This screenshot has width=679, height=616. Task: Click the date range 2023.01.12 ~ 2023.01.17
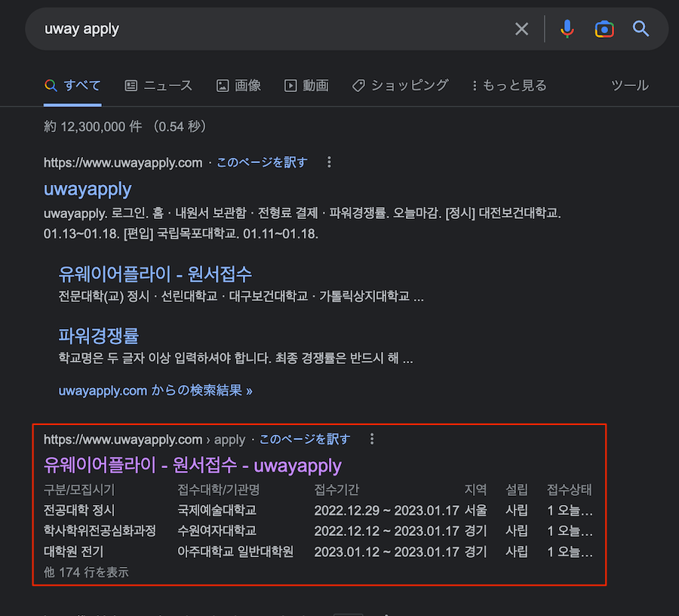coord(387,552)
